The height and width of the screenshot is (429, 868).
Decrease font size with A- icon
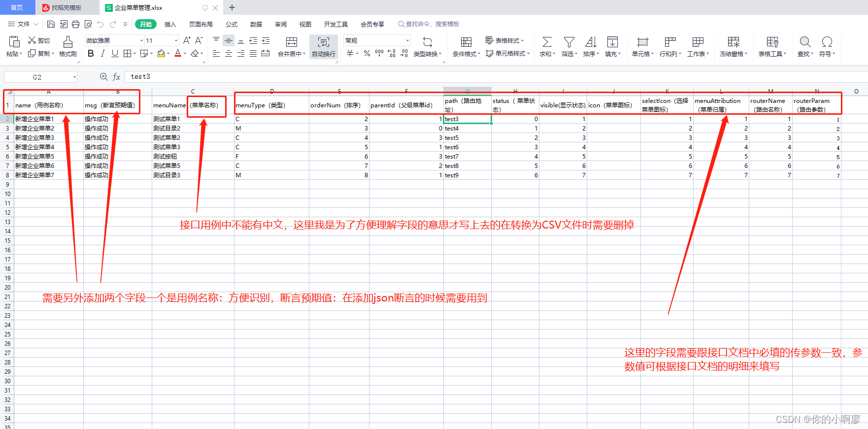199,40
